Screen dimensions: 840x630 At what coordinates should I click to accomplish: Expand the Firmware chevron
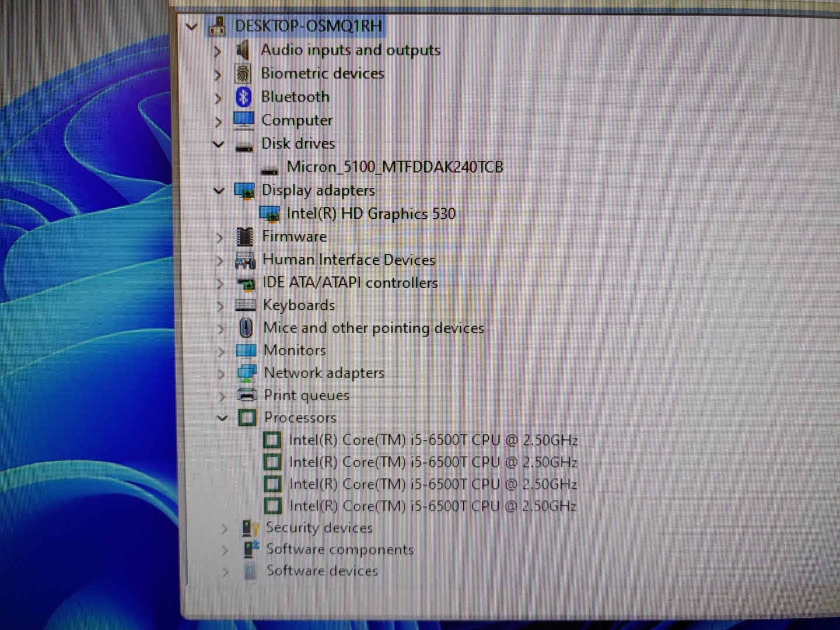point(219,238)
